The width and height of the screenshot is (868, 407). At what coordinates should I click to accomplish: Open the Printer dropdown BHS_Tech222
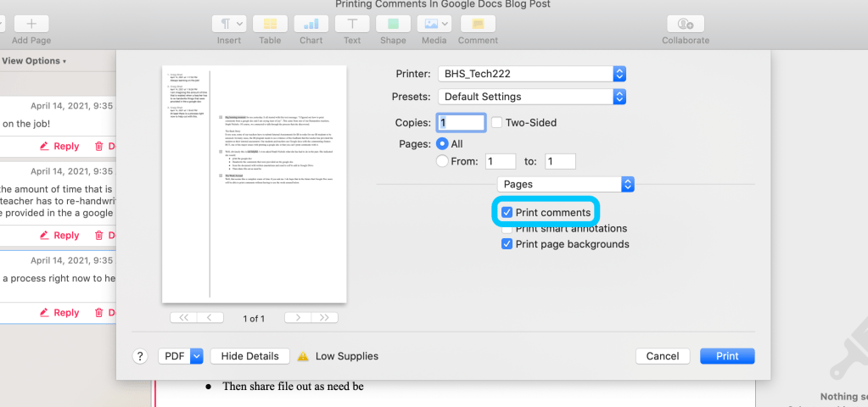pos(531,74)
